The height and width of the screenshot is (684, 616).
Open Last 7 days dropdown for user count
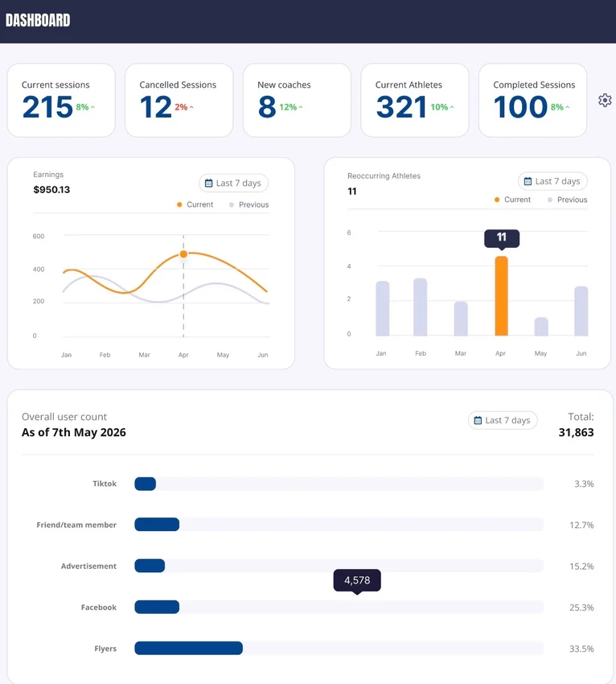click(x=503, y=420)
